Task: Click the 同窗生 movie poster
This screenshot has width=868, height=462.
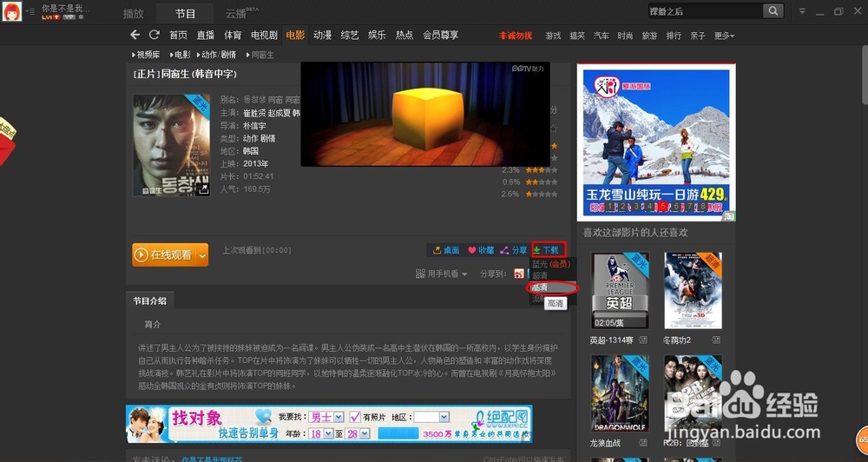Action: click(171, 145)
